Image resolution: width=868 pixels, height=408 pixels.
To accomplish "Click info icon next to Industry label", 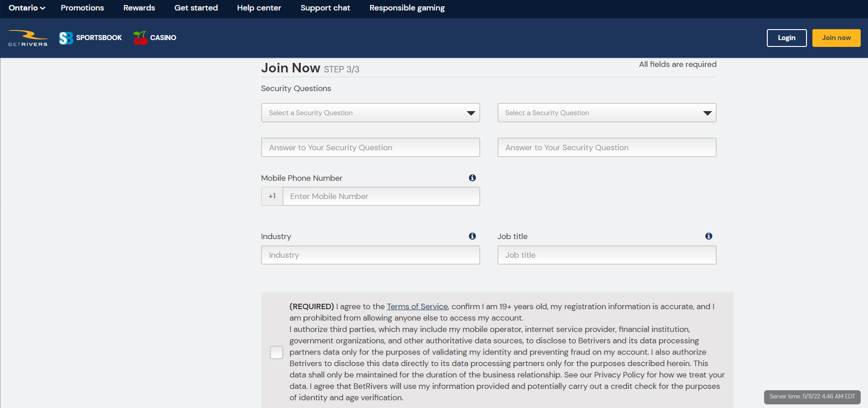I will coord(473,236).
